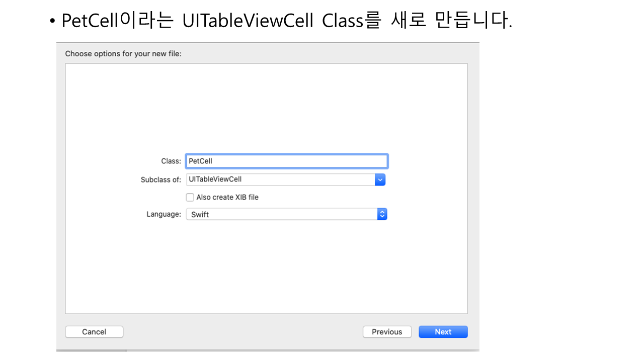Expand the Subclass of dropdown arrow
Screen dimensions: 644x362
[380, 179]
